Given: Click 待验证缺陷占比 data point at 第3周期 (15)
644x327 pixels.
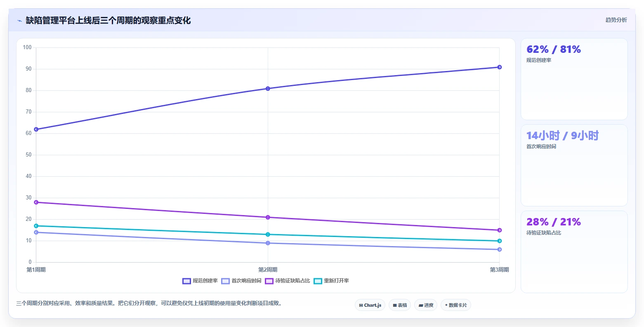Looking at the screenshot, I should coord(499,230).
